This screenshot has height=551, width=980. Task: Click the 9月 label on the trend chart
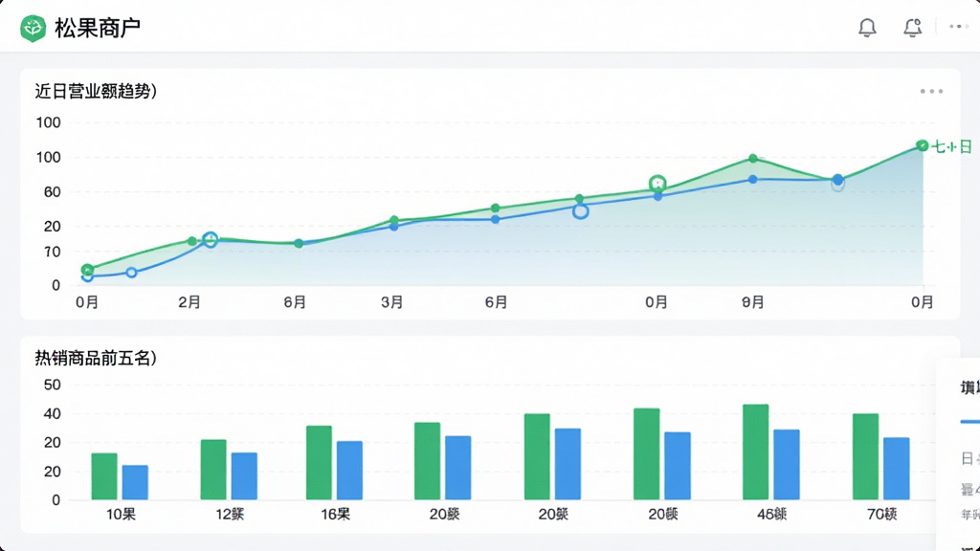(x=752, y=302)
